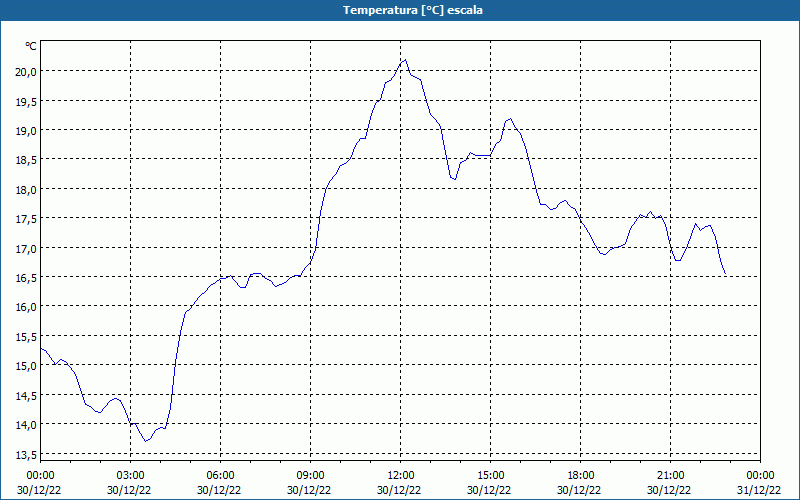The image size is (800, 500).
Task: Click the curve's lowest point near 03:30
Action: [146, 441]
